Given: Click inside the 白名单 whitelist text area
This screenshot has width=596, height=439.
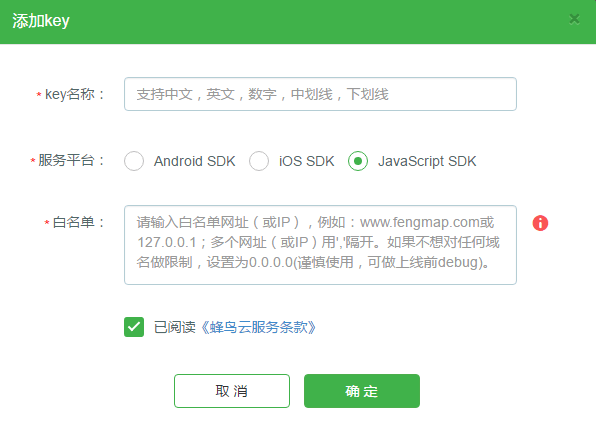Looking at the screenshot, I should tap(320, 245).
